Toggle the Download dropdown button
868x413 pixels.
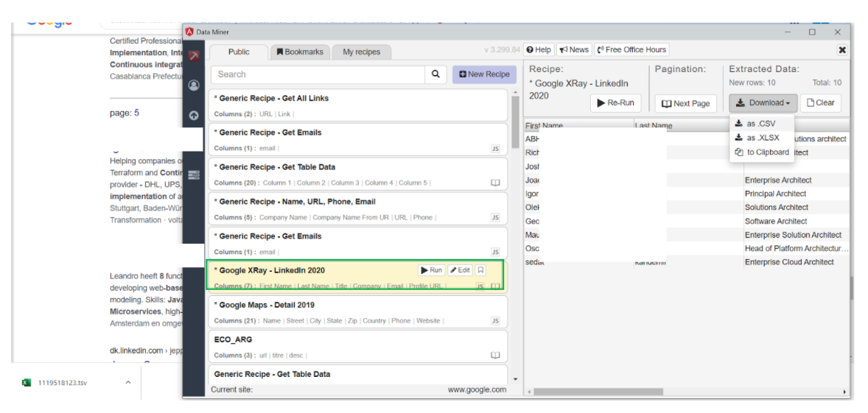click(763, 103)
